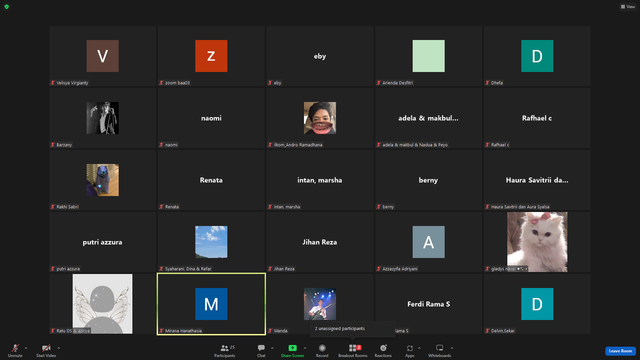Viewport: 640px width, 360px height.
Task: Click the 'Haura Savitrii da...' tile name
Action: point(537,180)
